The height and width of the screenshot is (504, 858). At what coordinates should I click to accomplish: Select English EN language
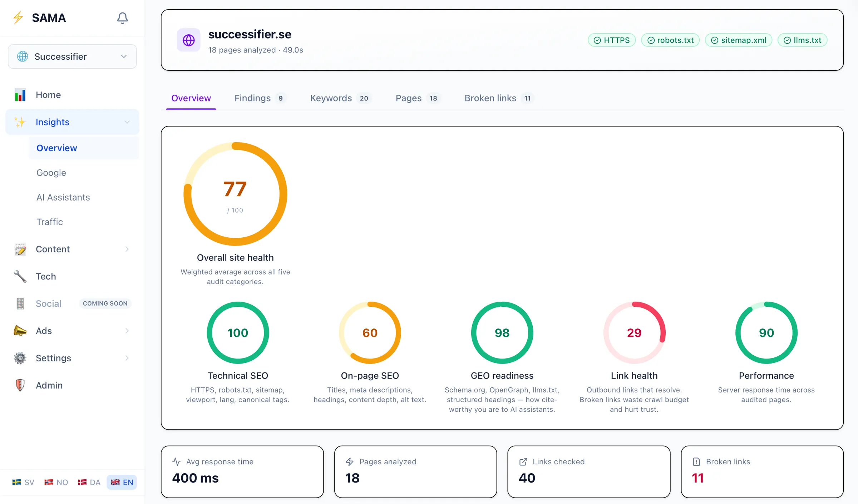[x=122, y=482]
